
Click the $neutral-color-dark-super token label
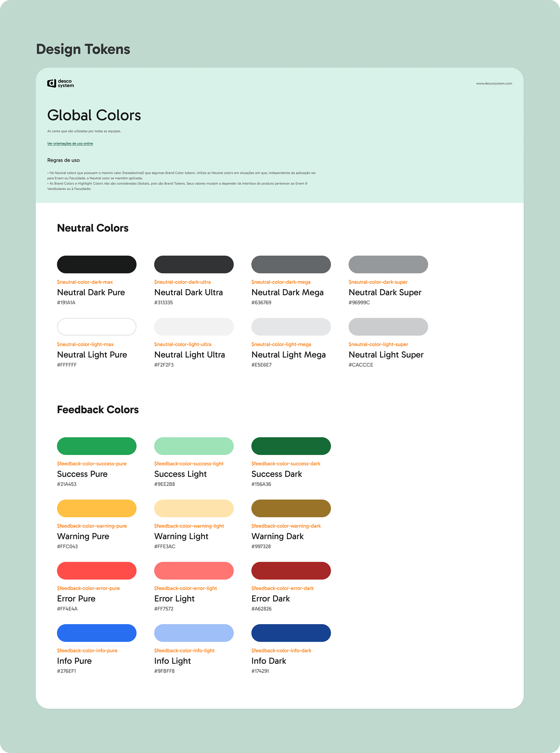tap(378, 282)
